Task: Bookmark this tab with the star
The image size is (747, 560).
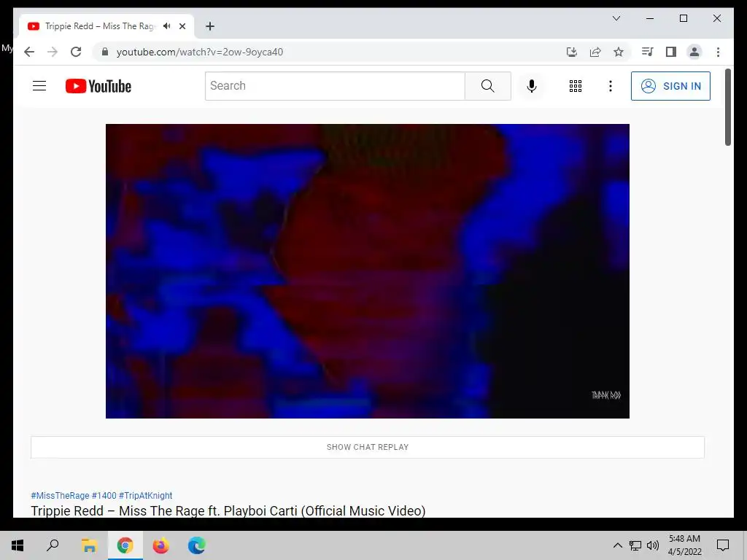Action: click(619, 52)
